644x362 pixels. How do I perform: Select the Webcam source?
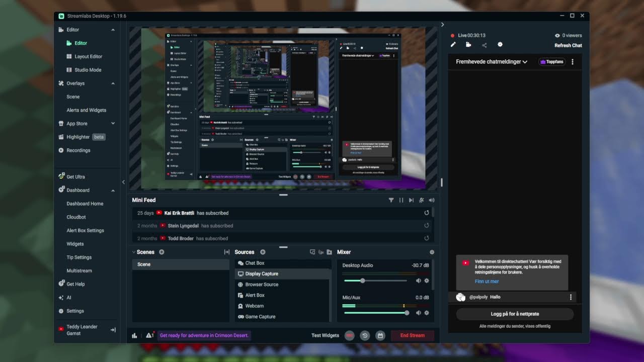(x=283, y=306)
